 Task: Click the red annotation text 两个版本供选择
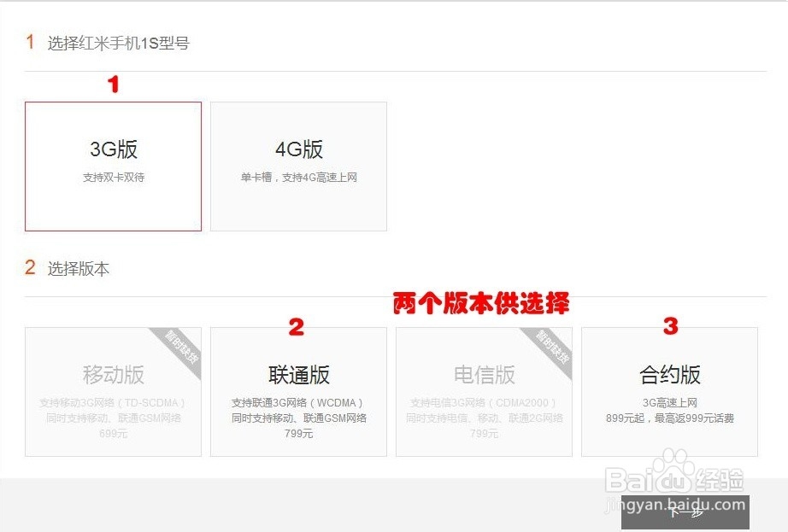pyautogui.click(x=482, y=303)
